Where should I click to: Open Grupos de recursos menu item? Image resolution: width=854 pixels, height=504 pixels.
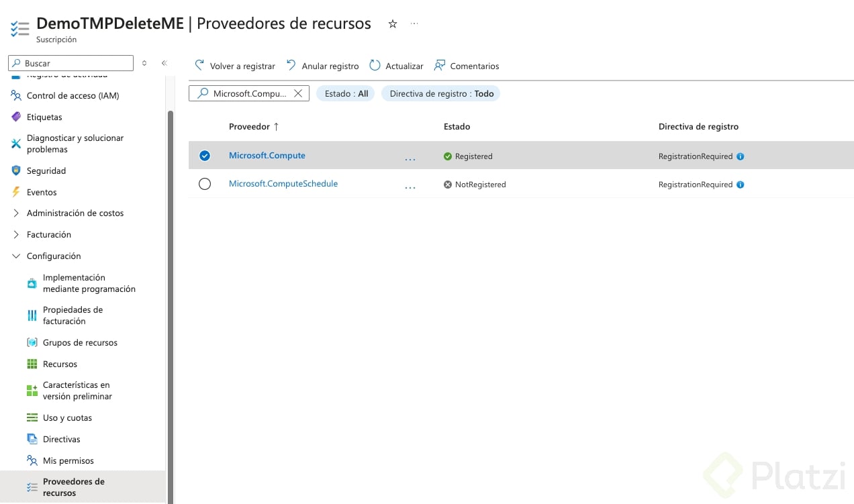point(80,342)
